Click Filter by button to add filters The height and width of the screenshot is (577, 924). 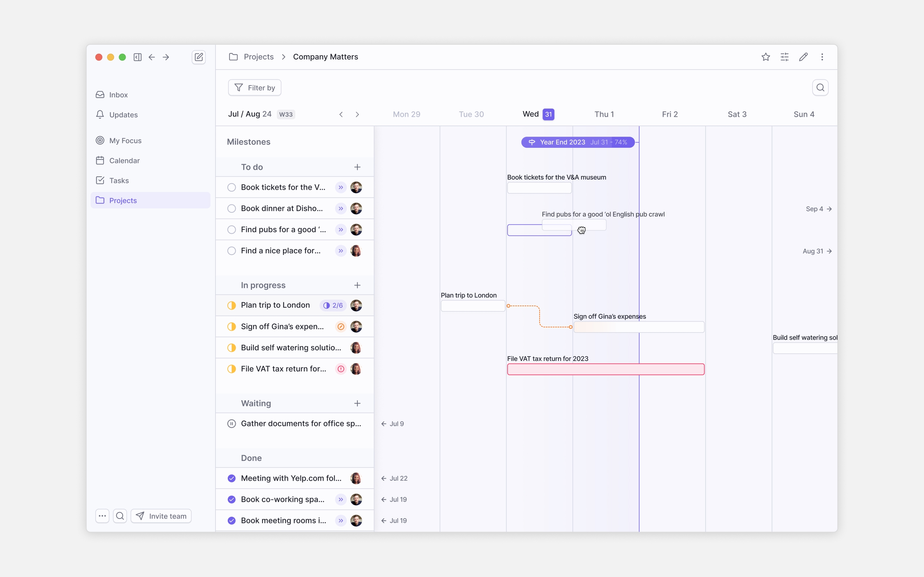point(255,87)
